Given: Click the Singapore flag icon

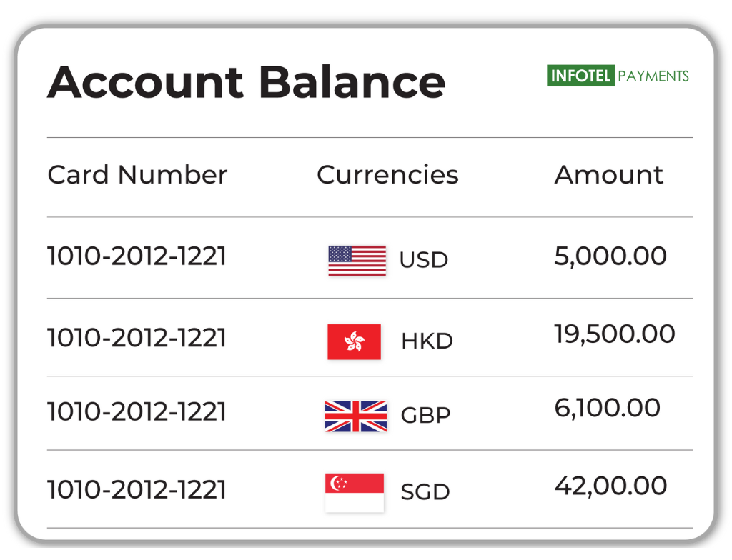Looking at the screenshot, I should click(354, 492).
